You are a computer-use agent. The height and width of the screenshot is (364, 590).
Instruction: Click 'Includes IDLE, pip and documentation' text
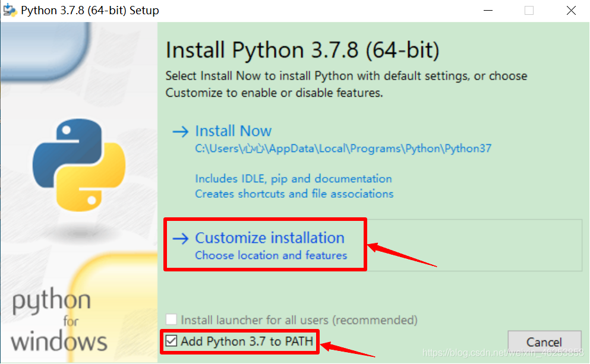click(294, 179)
